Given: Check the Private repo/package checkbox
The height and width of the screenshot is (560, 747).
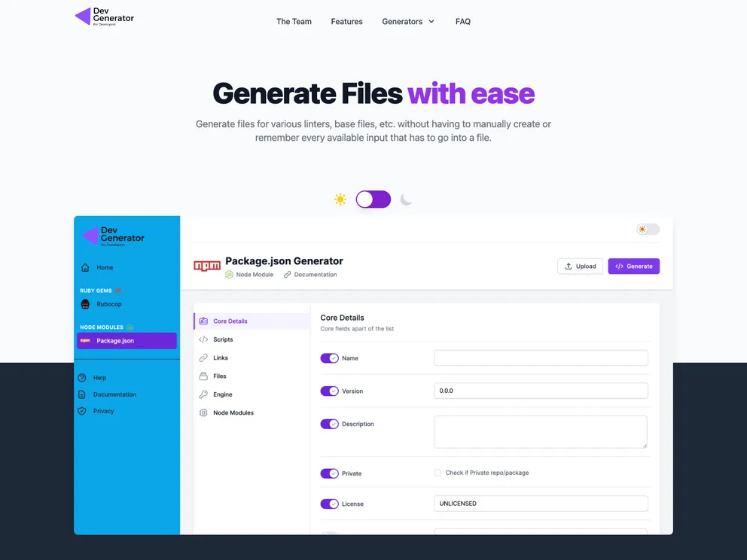Looking at the screenshot, I should pos(438,473).
